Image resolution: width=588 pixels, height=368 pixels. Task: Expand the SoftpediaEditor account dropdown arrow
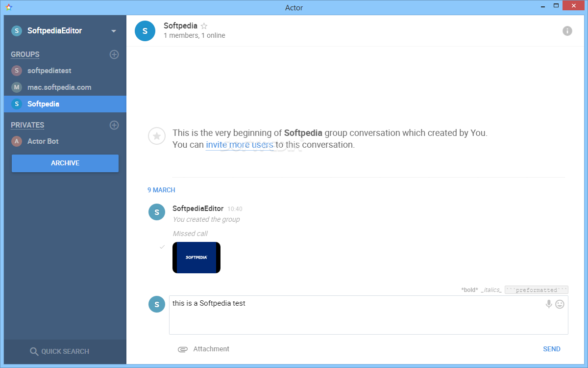pos(114,31)
